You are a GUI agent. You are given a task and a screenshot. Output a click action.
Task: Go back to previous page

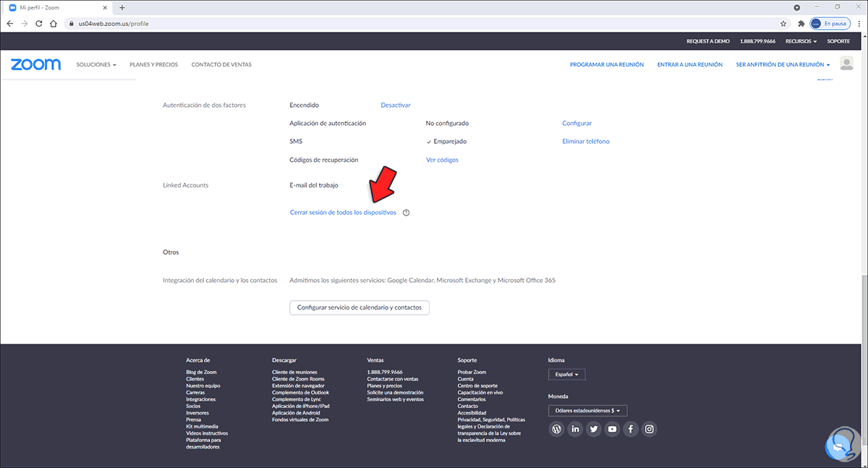pyautogui.click(x=9, y=23)
